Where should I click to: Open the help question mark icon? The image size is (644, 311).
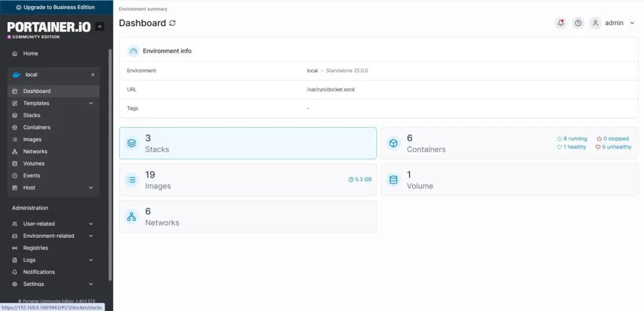578,23
